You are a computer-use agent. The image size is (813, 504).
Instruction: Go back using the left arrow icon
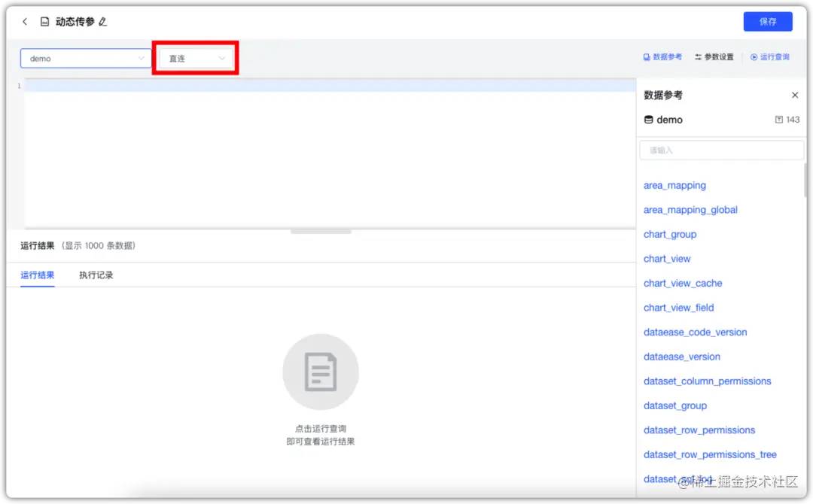pyautogui.click(x=24, y=22)
